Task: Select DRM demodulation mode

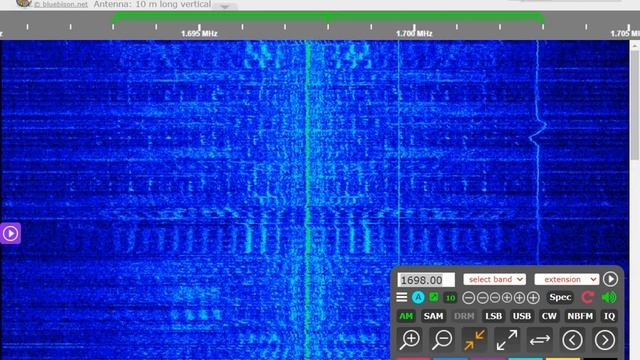Action: (x=464, y=316)
